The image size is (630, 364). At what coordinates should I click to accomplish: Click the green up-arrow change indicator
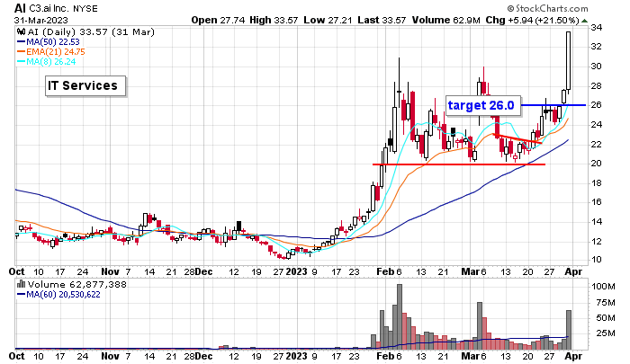pyautogui.click(x=585, y=21)
